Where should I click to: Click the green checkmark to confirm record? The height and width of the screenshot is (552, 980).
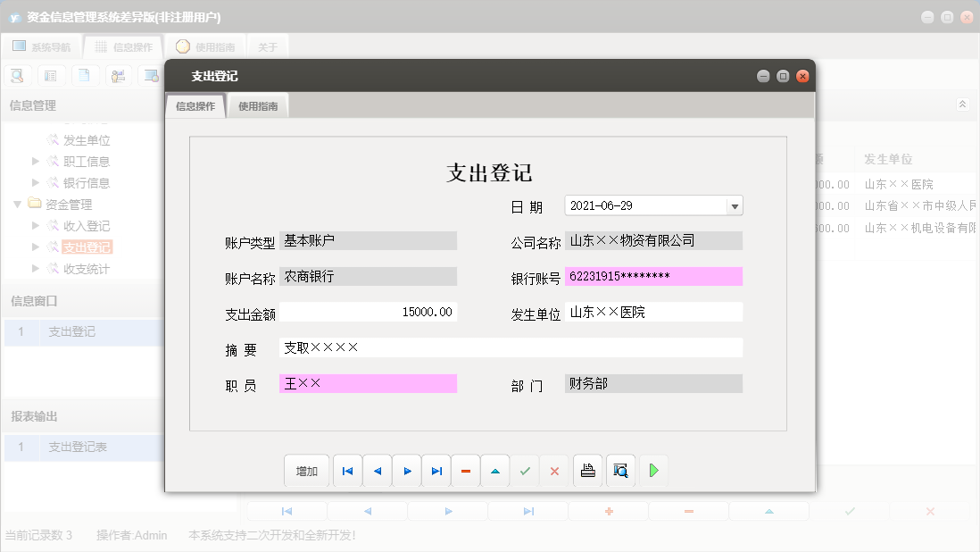[x=525, y=471]
